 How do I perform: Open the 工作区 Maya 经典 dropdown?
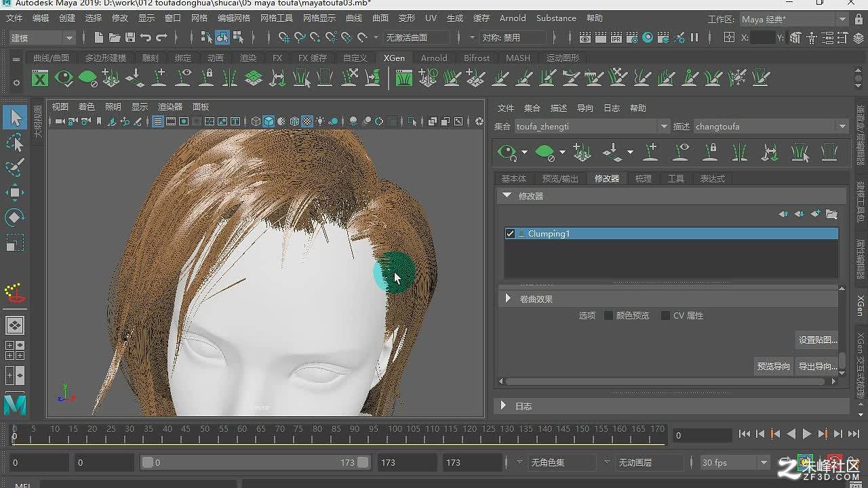(793, 19)
